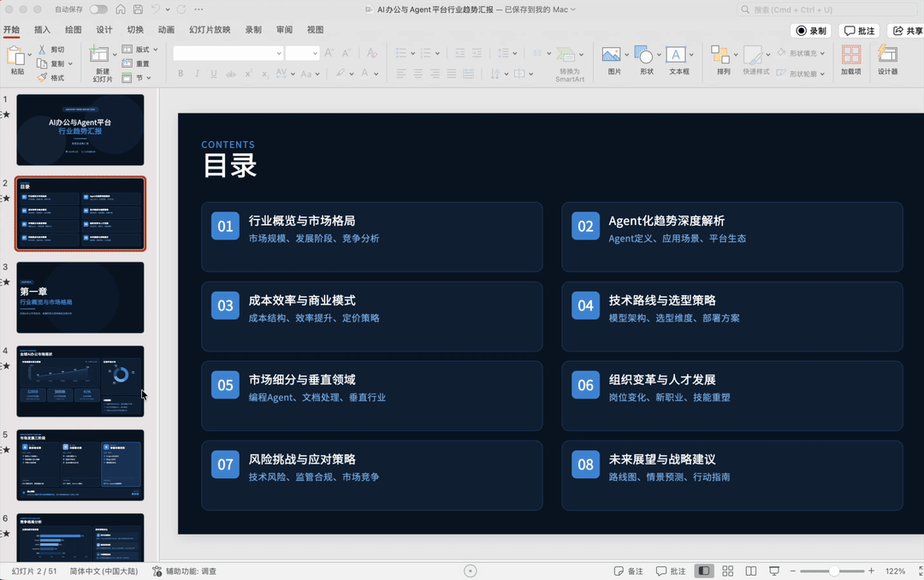Open the Draw (绘图) tab
Screen dimensions: 924x580
point(73,29)
